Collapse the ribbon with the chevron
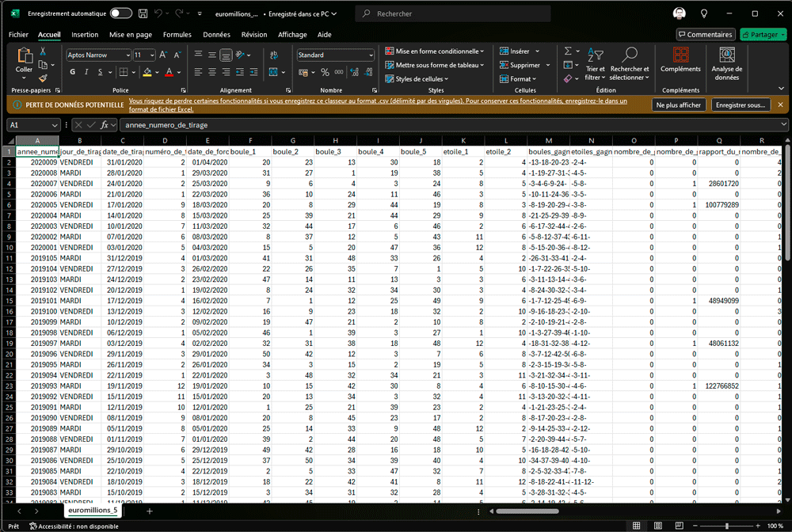 (x=781, y=89)
